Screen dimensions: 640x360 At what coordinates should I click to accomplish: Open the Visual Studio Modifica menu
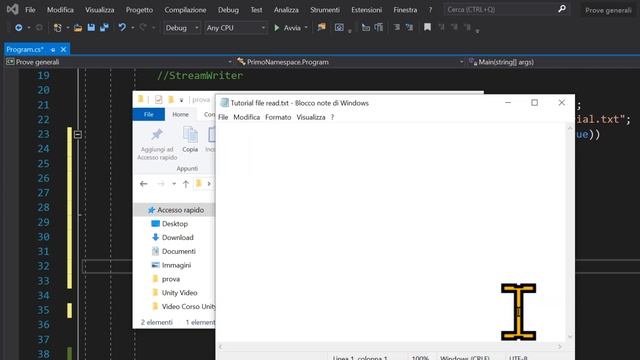pyautogui.click(x=60, y=9)
